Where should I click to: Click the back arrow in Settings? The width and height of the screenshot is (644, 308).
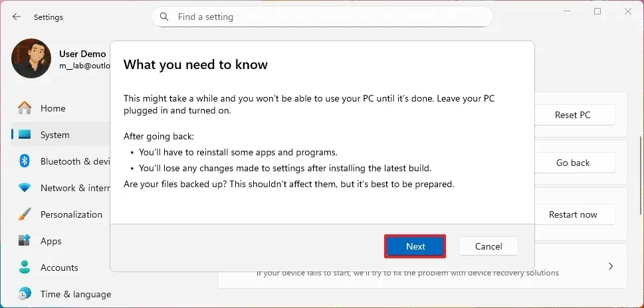17,17
